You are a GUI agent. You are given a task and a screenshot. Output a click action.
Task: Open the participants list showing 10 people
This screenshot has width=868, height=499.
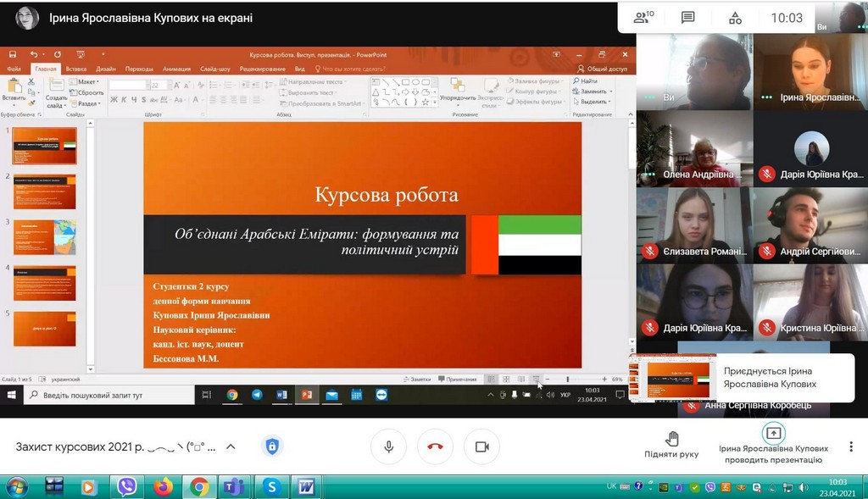tap(644, 18)
